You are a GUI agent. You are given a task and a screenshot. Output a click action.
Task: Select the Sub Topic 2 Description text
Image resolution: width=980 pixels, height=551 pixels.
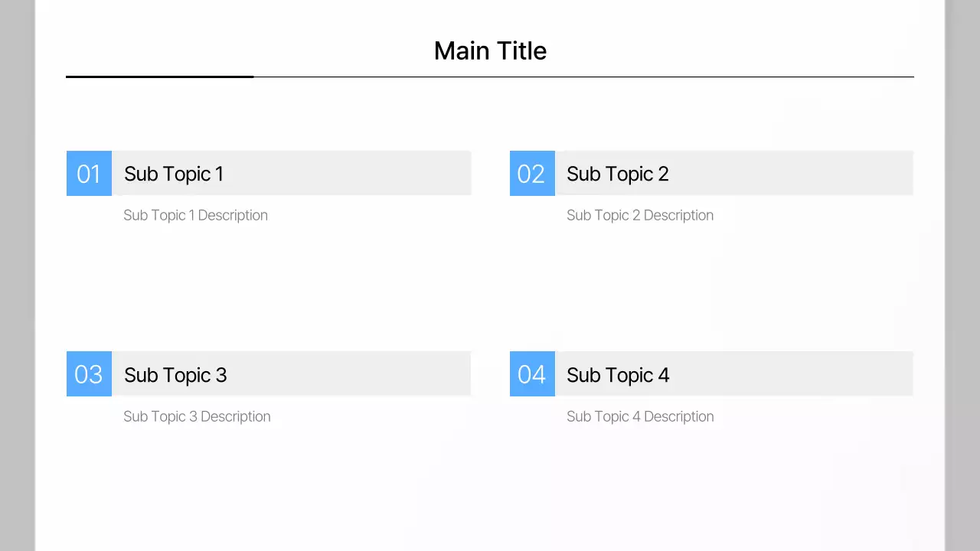click(639, 215)
